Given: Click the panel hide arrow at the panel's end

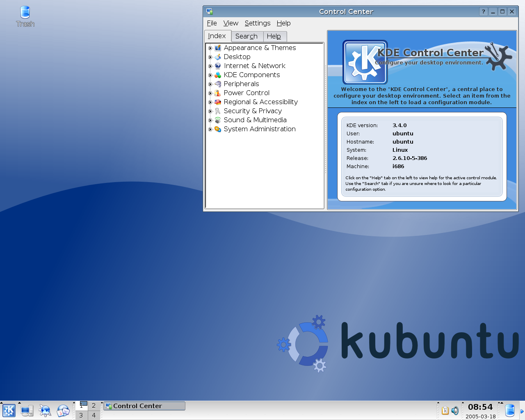Looking at the screenshot, I should click(522, 411).
